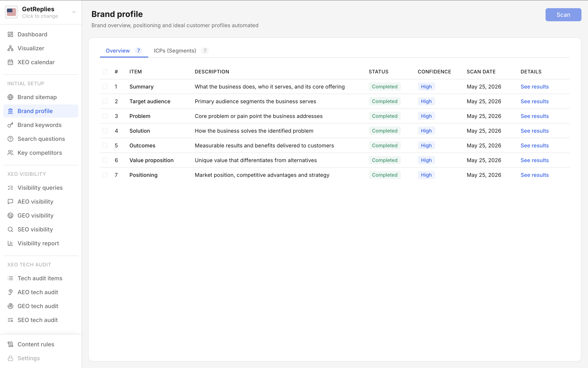The height and width of the screenshot is (368, 588).
Task: Click the Scan button
Action: [x=563, y=15]
